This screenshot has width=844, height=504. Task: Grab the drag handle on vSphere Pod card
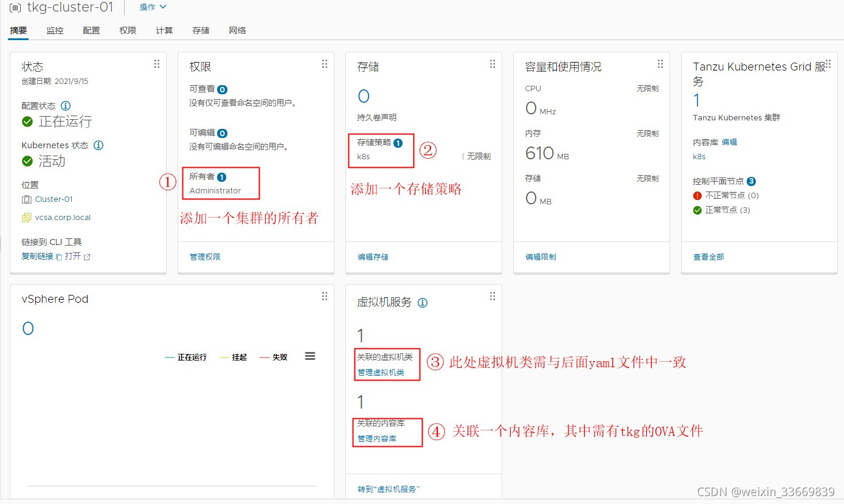pos(324,296)
